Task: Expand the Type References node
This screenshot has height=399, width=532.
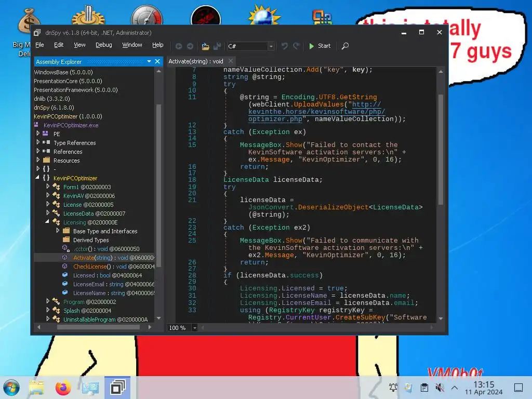Action: click(38, 142)
